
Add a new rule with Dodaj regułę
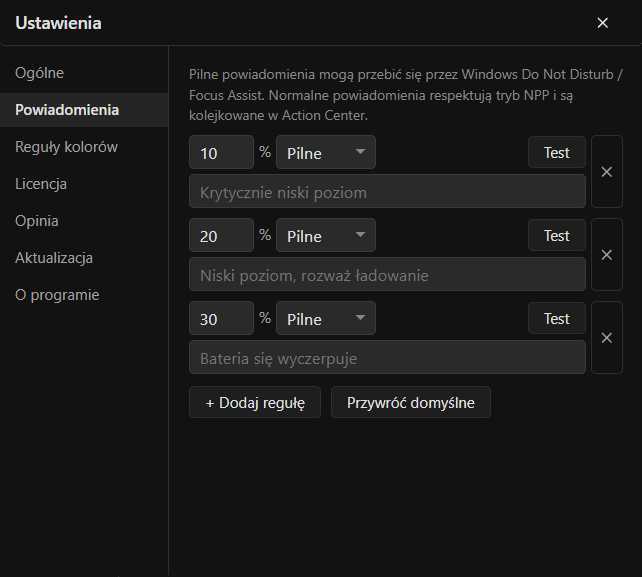click(x=255, y=402)
